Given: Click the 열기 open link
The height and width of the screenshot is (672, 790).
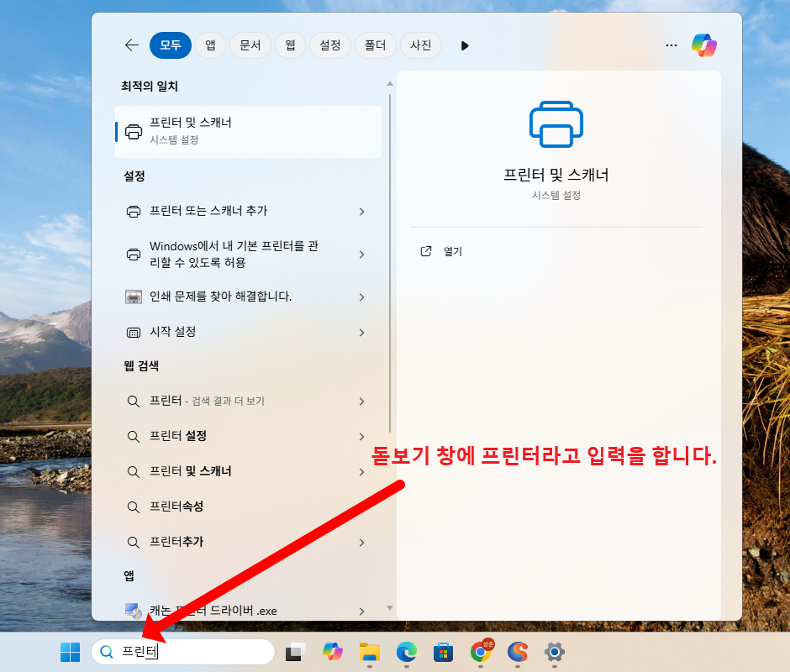Looking at the screenshot, I should point(441,251).
